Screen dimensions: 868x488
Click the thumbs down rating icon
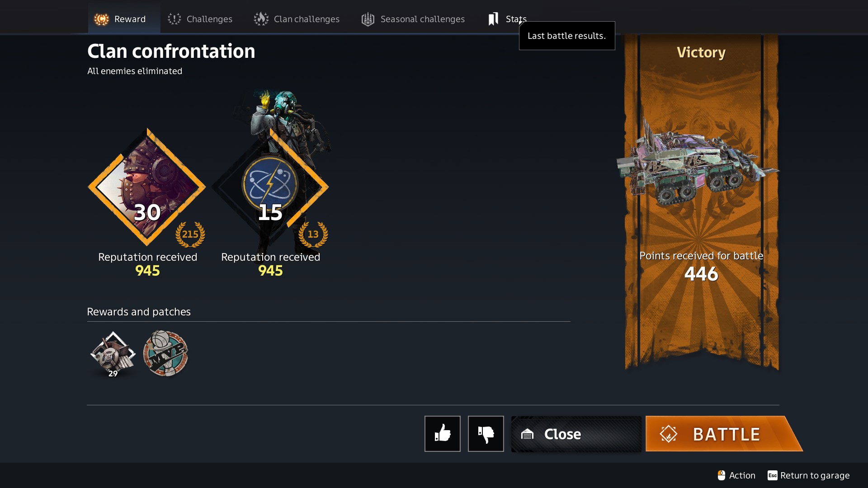tap(486, 434)
